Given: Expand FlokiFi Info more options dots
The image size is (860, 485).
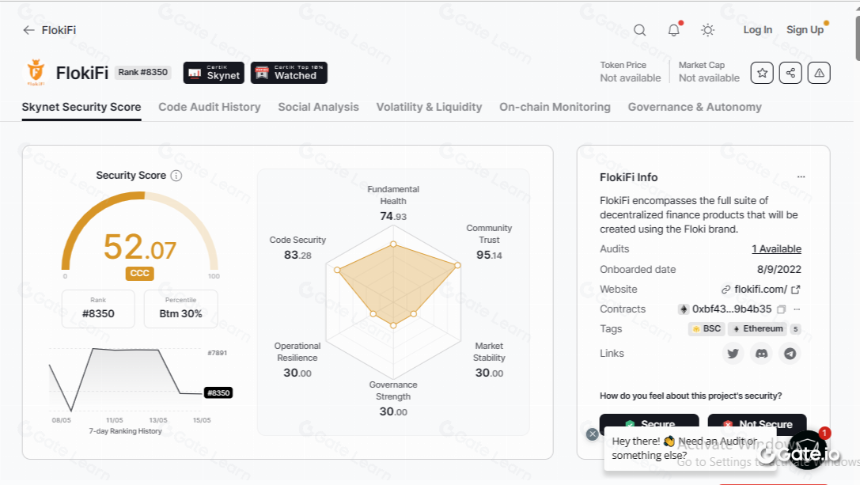Looking at the screenshot, I should pyautogui.click(x=801, y=177).
